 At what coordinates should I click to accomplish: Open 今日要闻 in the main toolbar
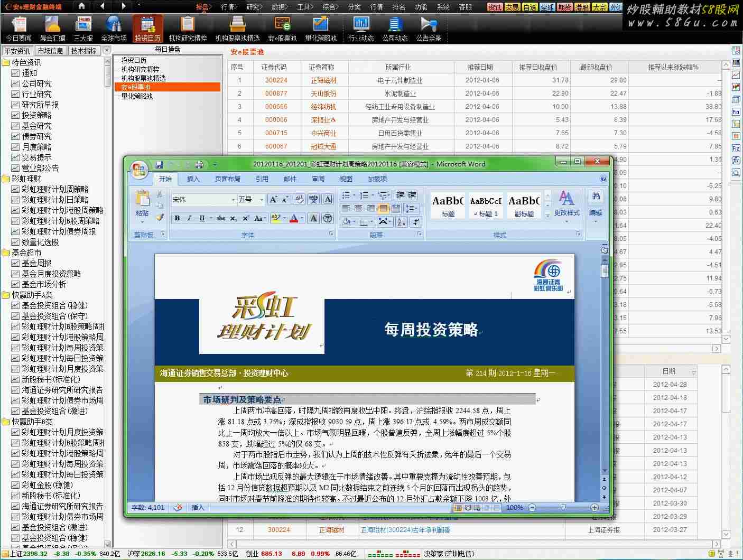coord(19,29)
